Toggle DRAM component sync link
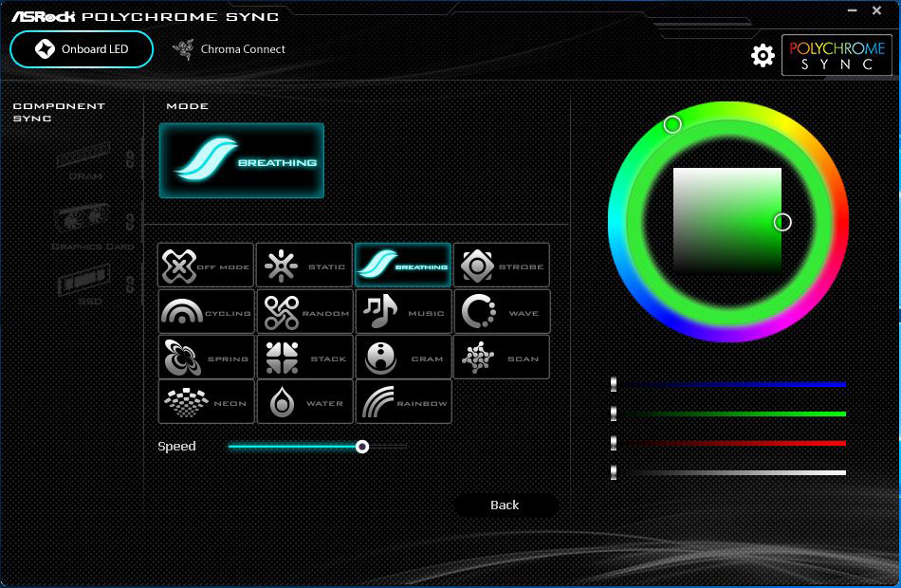This screenshot has width=901, height=588. tap(130, 159)
